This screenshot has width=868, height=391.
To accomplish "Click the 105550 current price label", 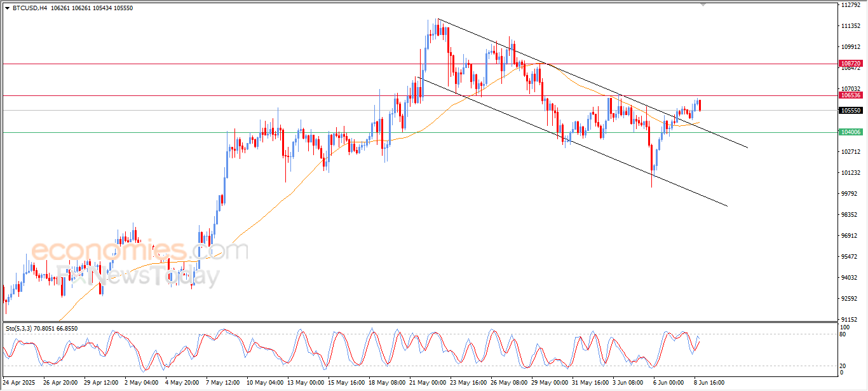I will (851, 111).
